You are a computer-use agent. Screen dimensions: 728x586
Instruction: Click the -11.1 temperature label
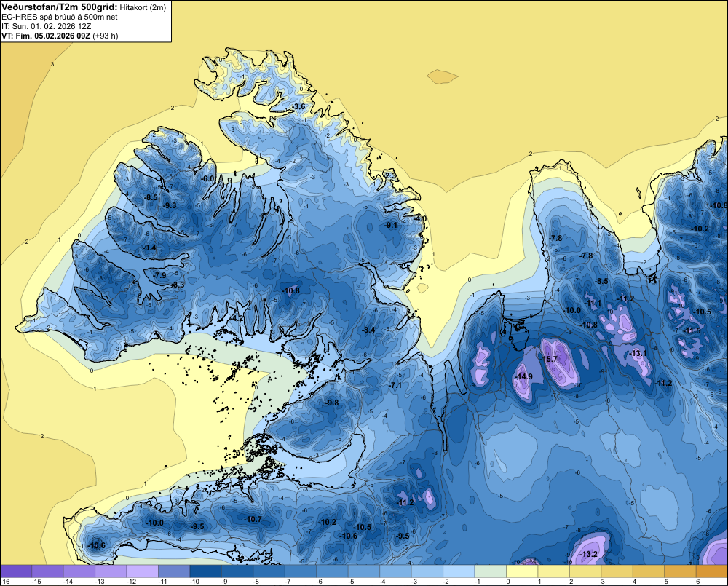pyautogui.click(x=593, y=304)
